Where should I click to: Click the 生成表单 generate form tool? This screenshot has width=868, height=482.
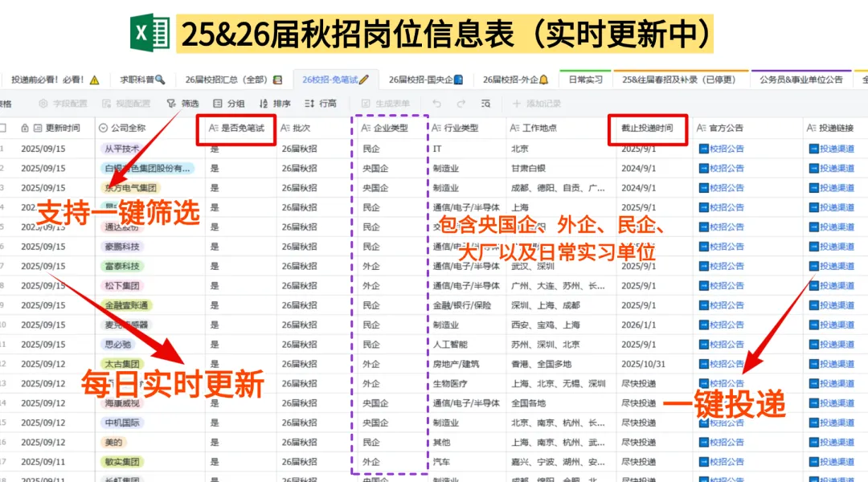(386, 104)
